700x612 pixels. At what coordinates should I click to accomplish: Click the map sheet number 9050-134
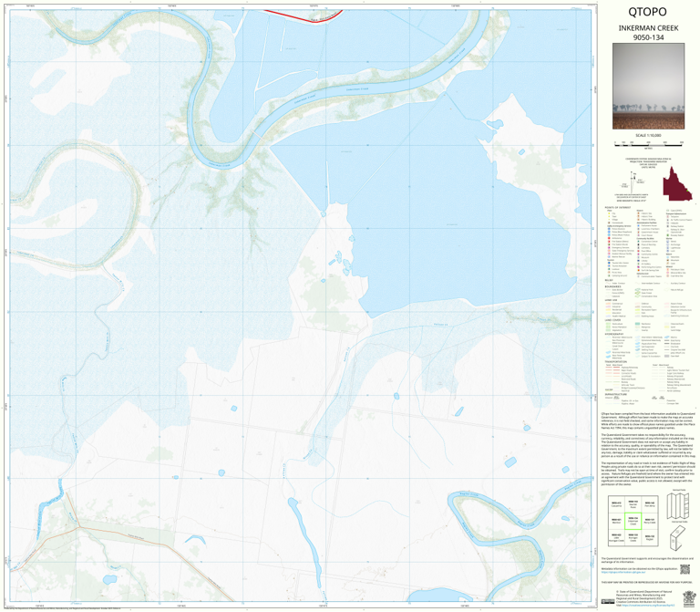648,37
